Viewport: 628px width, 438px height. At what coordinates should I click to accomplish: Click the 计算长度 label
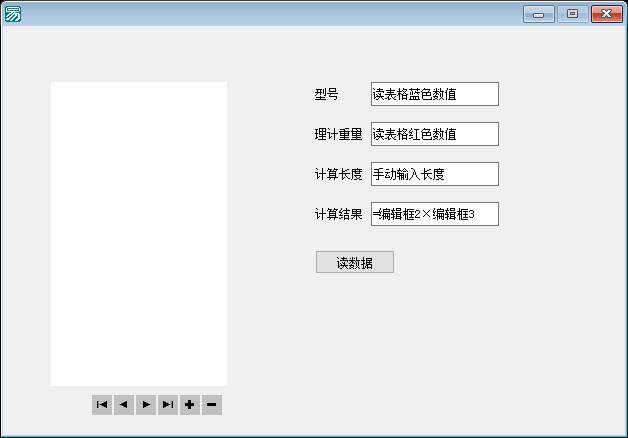(338, 175)
